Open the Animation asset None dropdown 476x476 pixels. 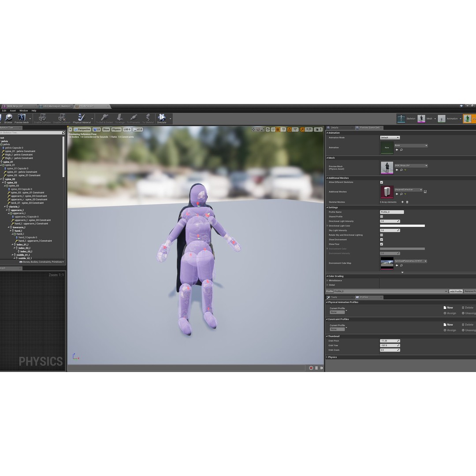click(411, 145)
